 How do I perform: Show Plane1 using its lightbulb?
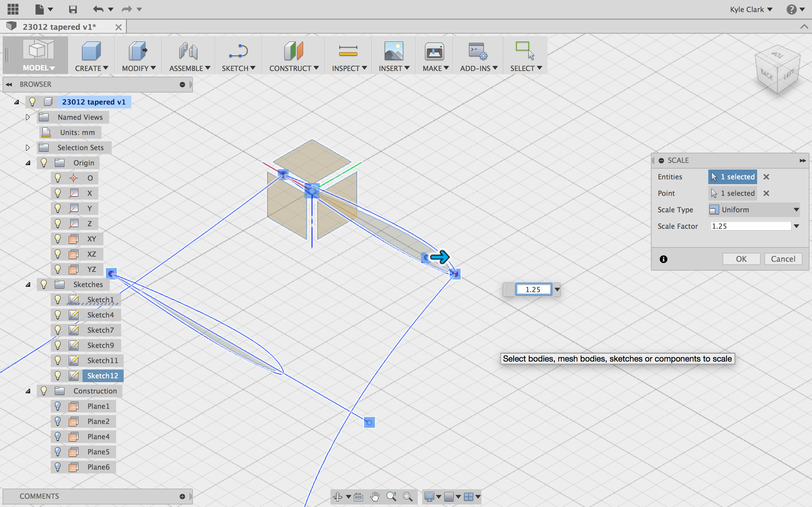coord(58,406)
